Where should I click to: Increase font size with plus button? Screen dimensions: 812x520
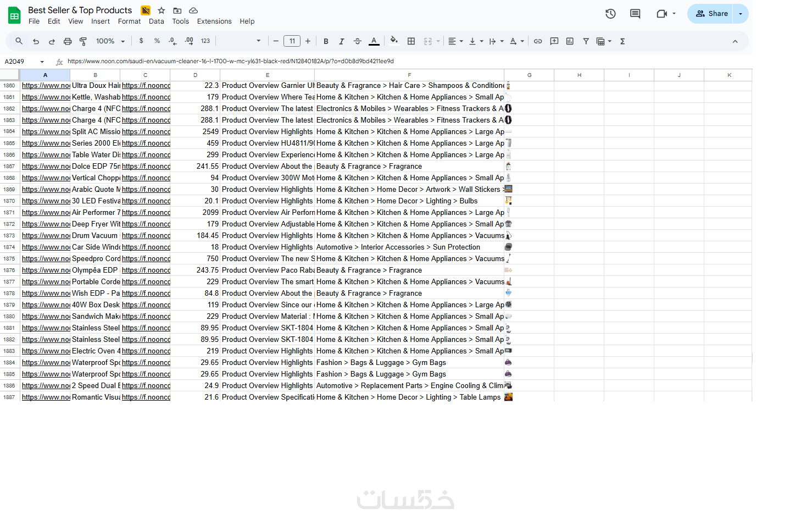pos(308,41)
